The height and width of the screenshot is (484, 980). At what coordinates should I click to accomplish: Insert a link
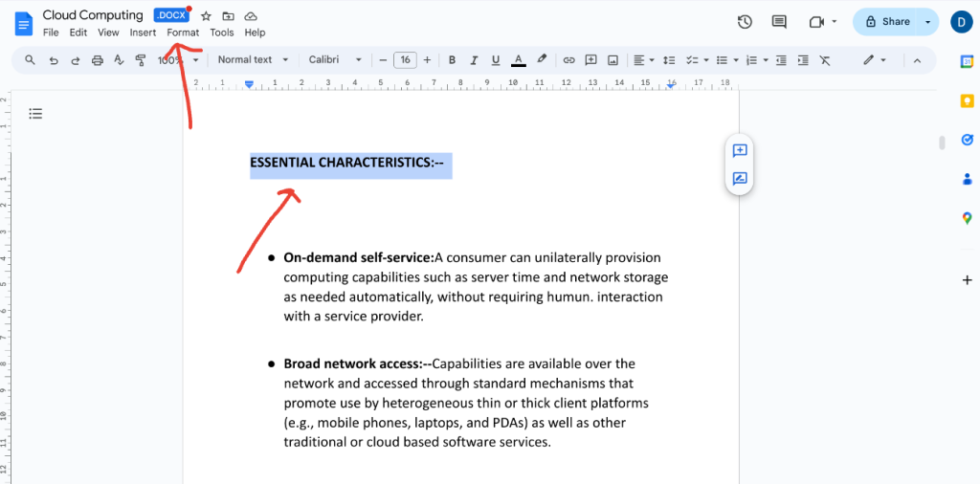[x=568, y=60]
